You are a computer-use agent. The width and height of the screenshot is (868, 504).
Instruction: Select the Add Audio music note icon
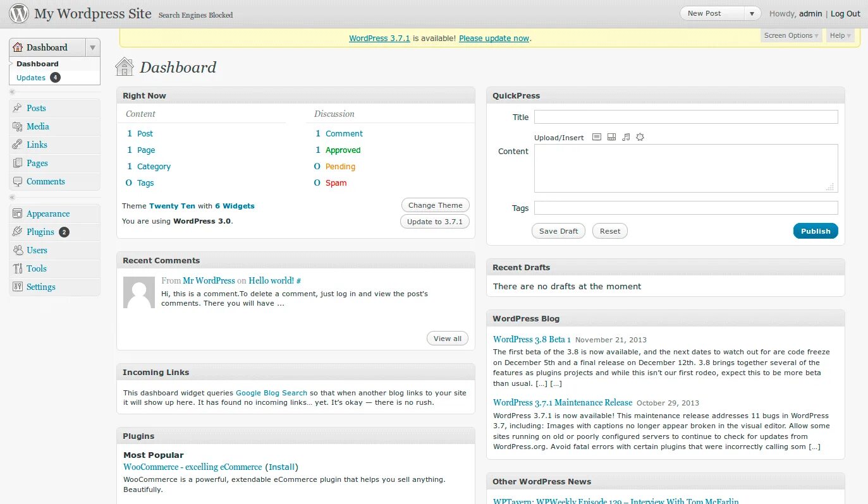(x=626, y=136)
